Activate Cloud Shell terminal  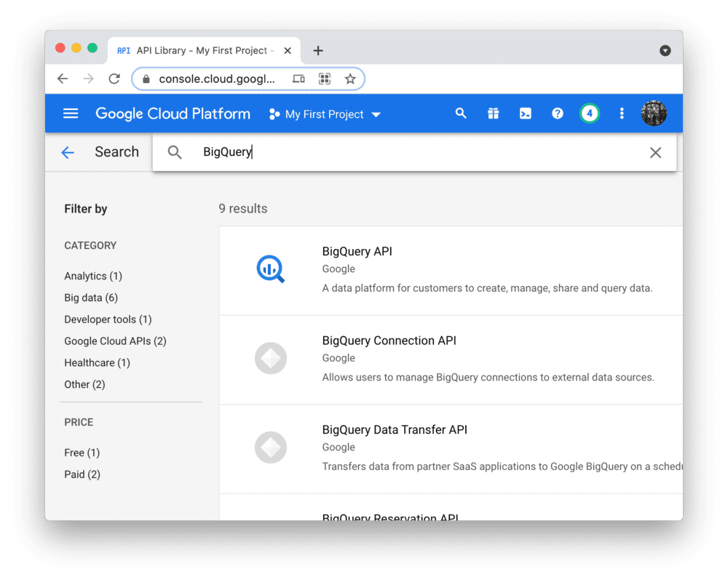(525, 114)
